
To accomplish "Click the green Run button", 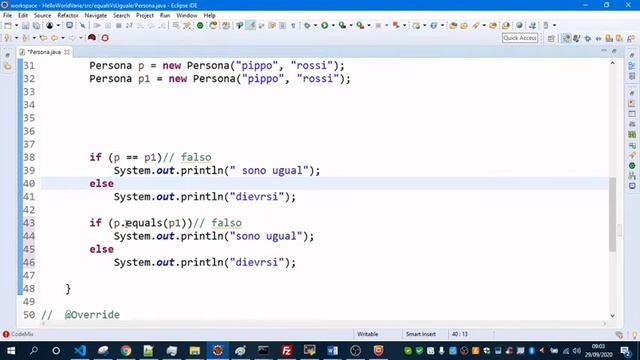I will (324, 25).
